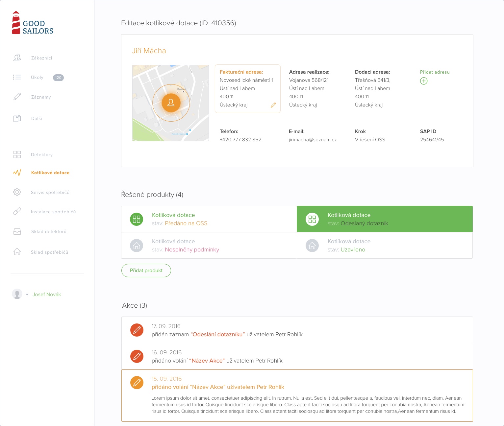Open Zákazníci customers icon in sidebar
Image resolution: width=504 pixels, height=426 pixels.
point(17,58)
